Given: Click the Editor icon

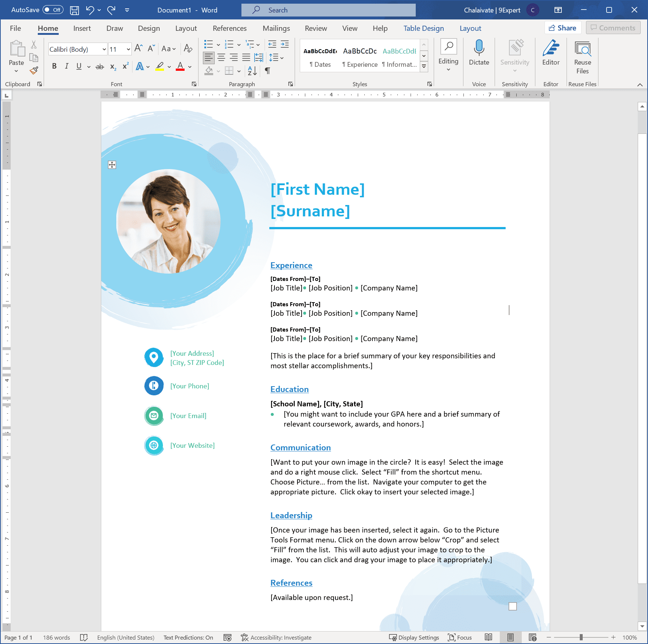Looking at the screenshot, I should coord(550,52).
